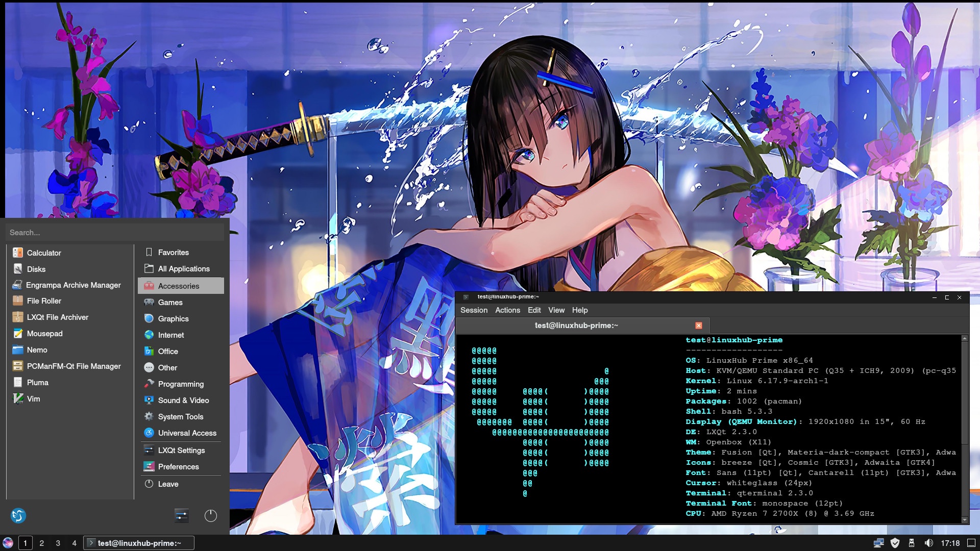Click the Leave entry in the menu
Image resolution: width=980 pixels, height=551 pixels.
tap(168, 484)
